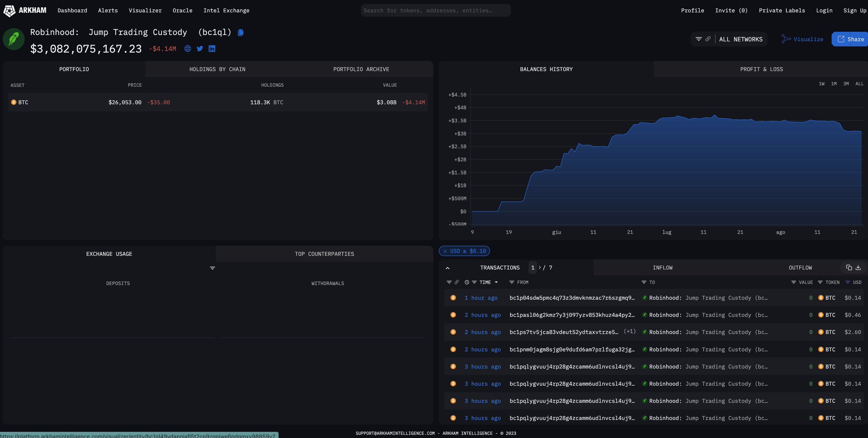
Task: Open the LinkedIn icon under entity name
Action: tap(212, 49)
